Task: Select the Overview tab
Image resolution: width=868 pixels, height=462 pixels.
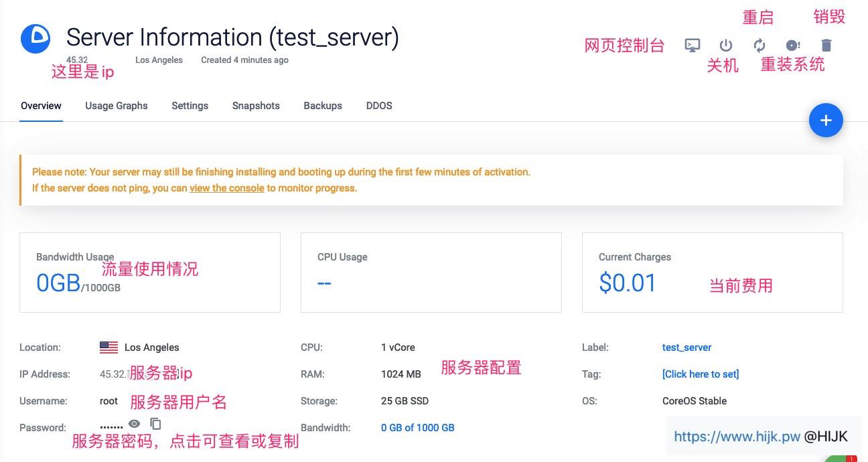Action: (x=41, y=105)
